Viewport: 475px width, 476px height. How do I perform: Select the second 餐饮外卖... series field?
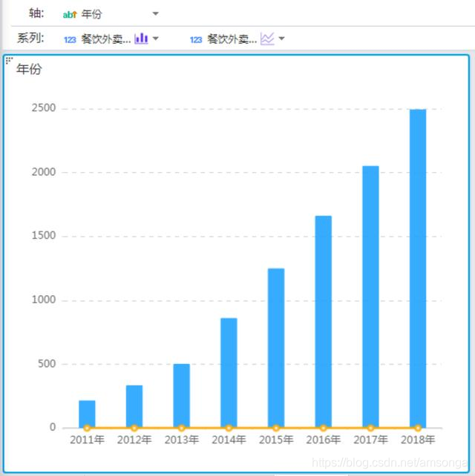232,39
